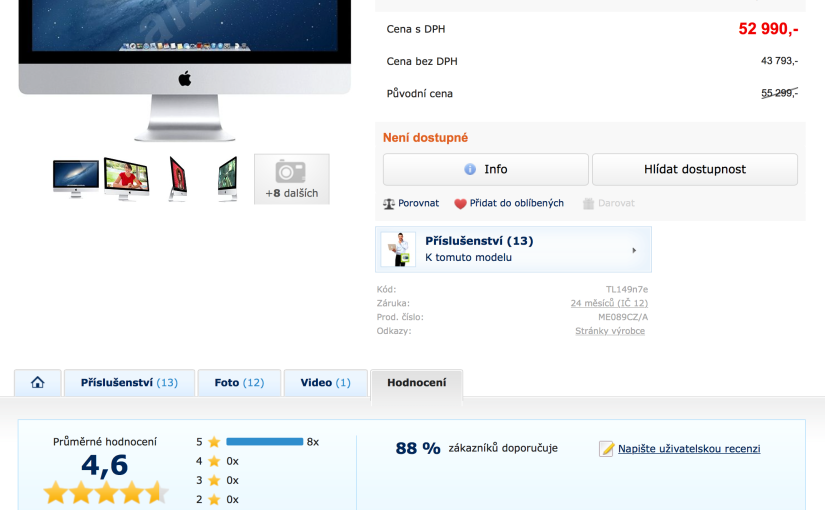
Task: Select the Hodnocení tab
Action: coord(417,383)
